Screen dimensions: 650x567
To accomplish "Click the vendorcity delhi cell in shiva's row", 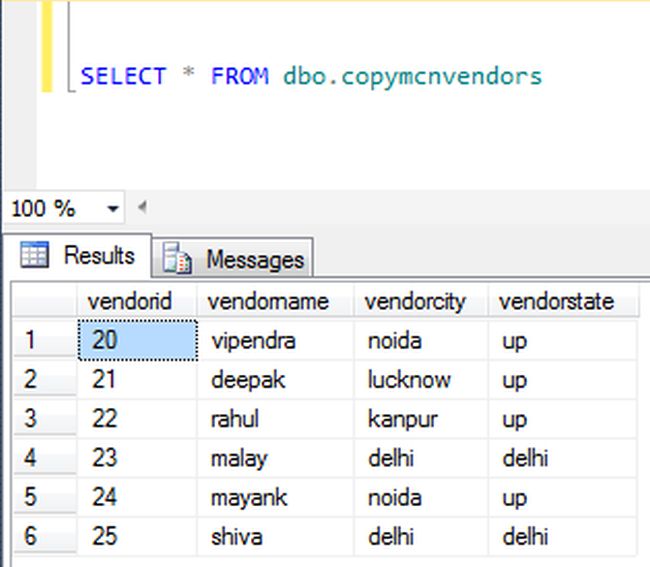I will (421, 536).
